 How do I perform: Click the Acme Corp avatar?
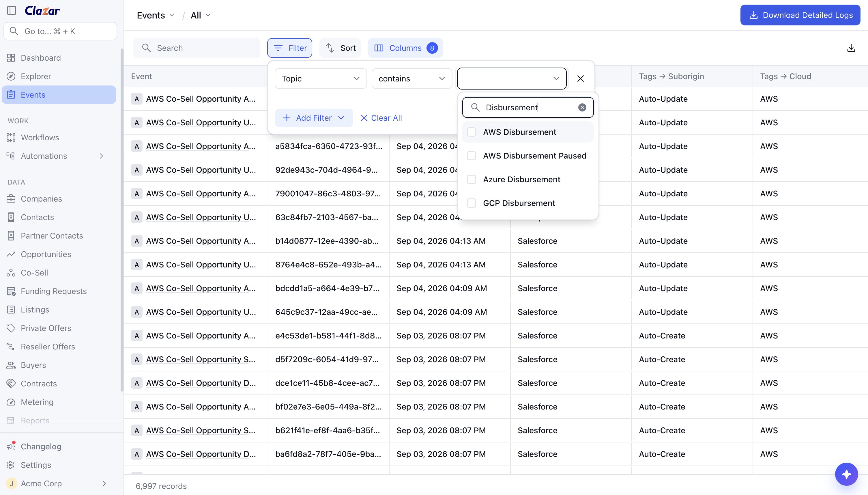[x=12, y=483]
